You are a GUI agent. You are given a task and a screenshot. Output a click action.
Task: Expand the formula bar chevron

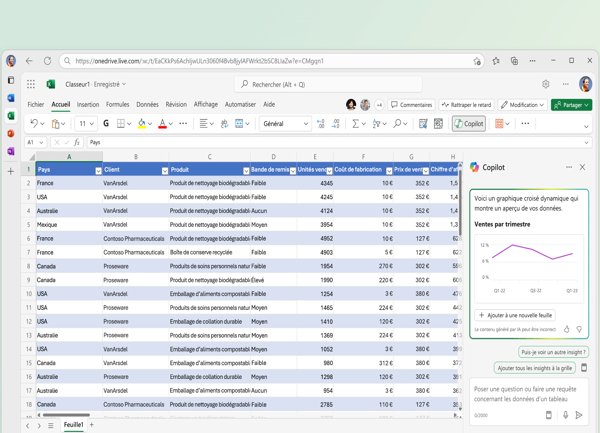coord(586,143)
